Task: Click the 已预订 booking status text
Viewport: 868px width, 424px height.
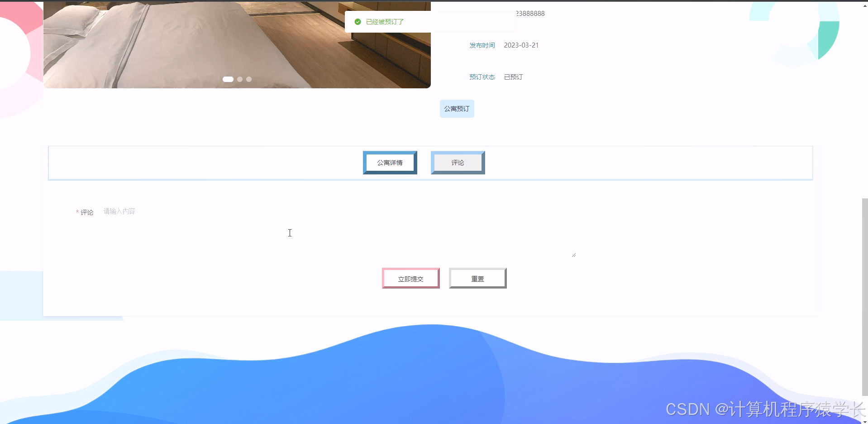Action: tap(513, 77)
